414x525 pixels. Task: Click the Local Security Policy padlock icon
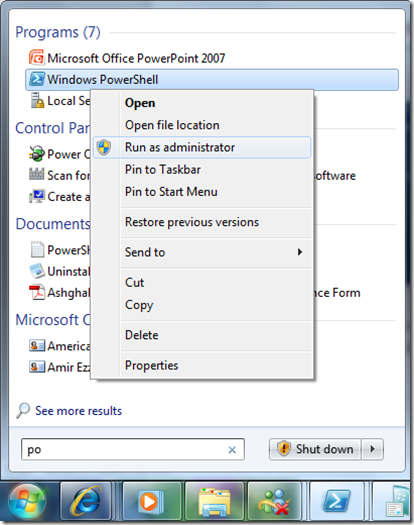coord(37,100)
